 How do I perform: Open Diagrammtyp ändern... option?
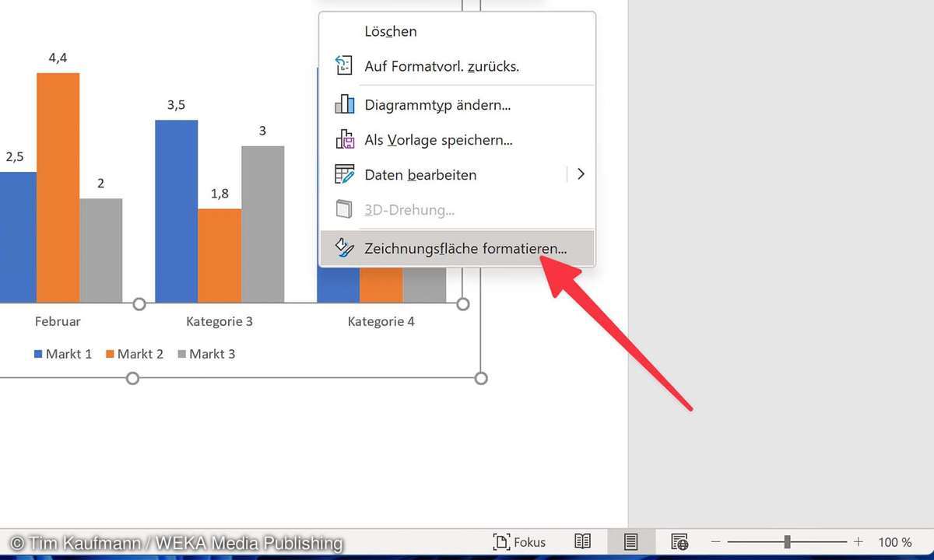click(x=457, y=105)
